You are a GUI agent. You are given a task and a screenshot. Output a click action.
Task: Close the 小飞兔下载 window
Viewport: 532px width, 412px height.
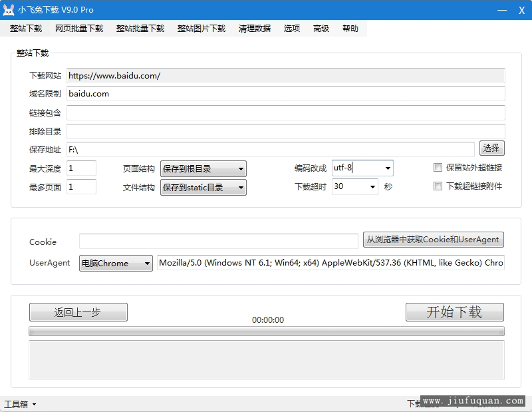point(521,11)
